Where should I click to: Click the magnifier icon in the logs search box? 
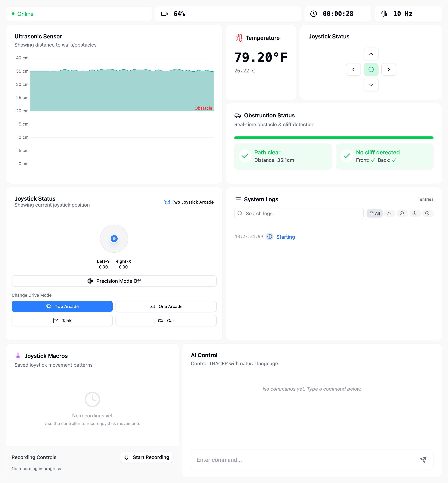pos(240,213)
